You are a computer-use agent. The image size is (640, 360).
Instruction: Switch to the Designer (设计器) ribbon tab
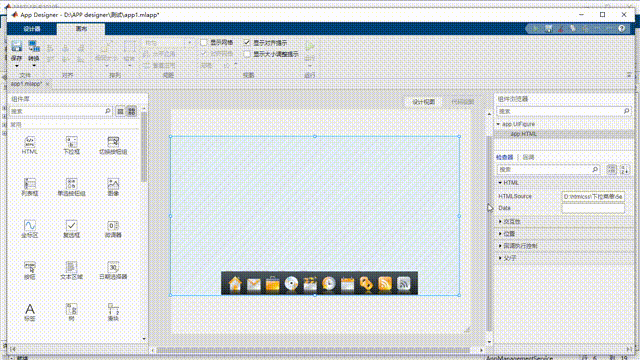click(32, 29)
